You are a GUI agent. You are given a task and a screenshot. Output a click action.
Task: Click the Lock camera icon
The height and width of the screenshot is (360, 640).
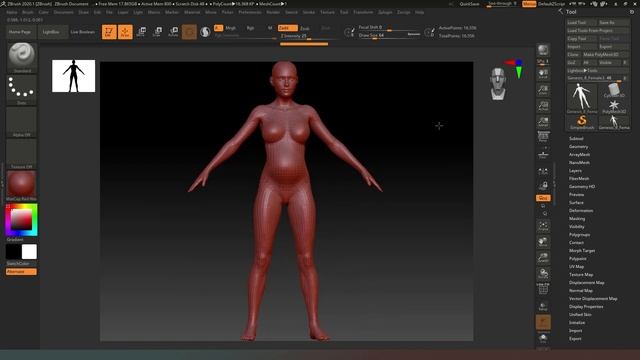[x=543, y=186]
